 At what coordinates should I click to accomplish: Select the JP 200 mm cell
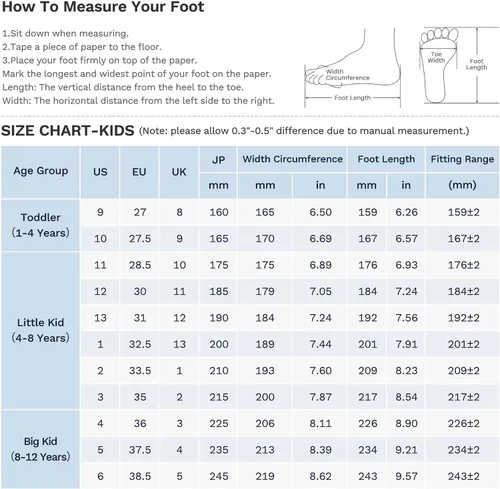pyautogui.click(x=219, y=344)
